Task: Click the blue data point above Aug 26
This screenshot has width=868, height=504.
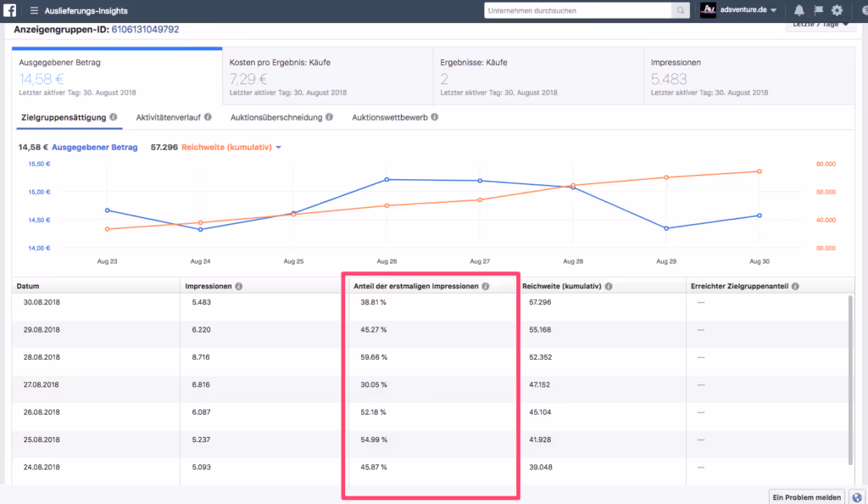Action: tap(387, 179)
